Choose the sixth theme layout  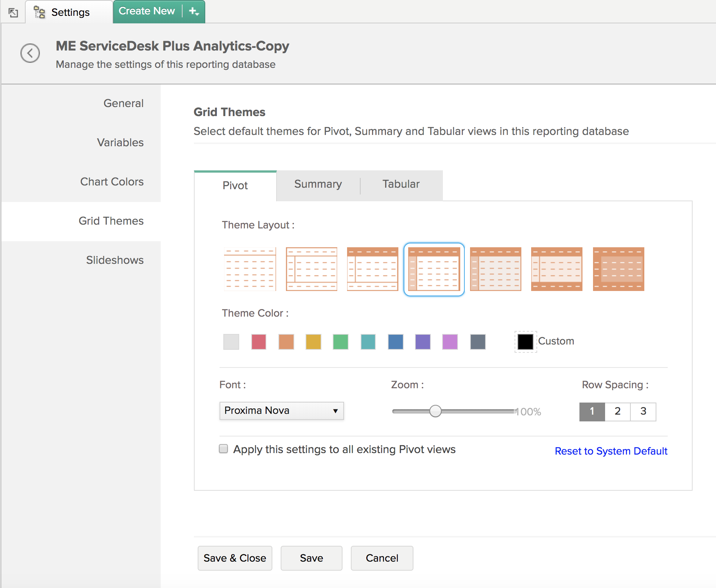pos(557,269)
